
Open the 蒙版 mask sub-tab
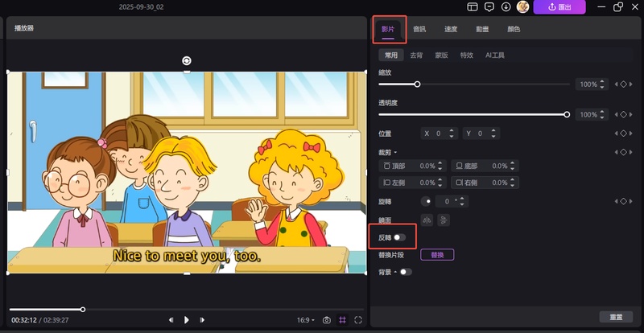[x=441, y=55]
